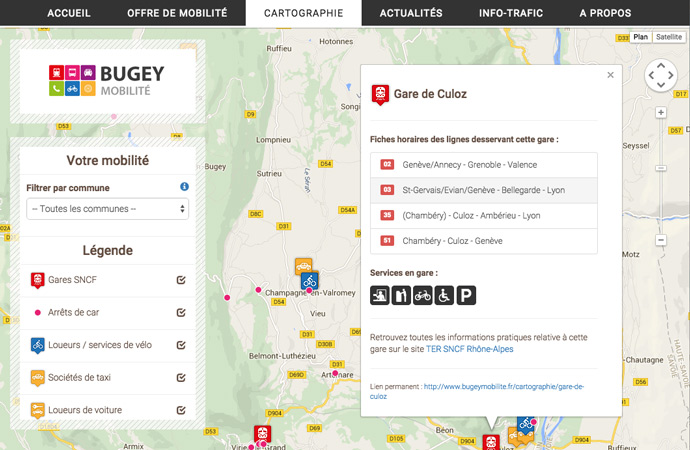Click the map pan control
Viewport: 690px width, 450px height.
(661, 75)
